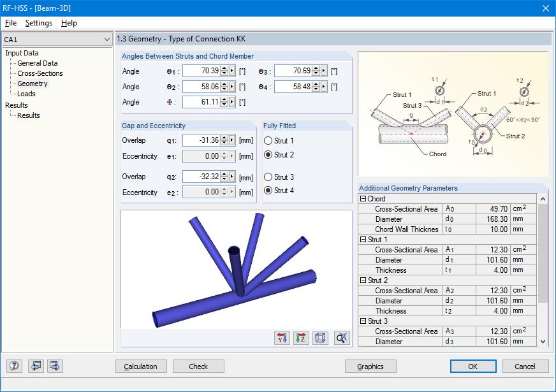Select the Y-axis view icon
The width and height of the screenshot is (556, 392).
(282, 338)
